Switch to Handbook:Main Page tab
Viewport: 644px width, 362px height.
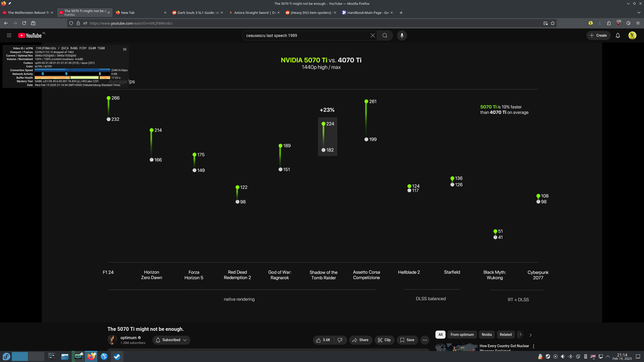coord(368,13)
